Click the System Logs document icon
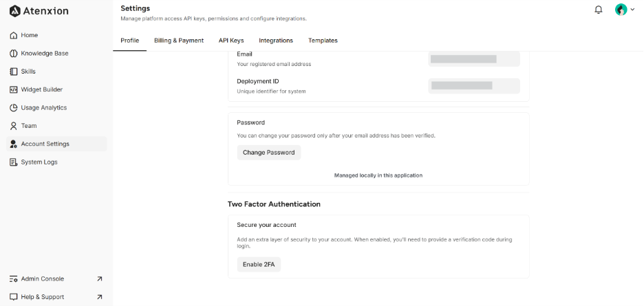644x306 pixels. pos(14,162)
